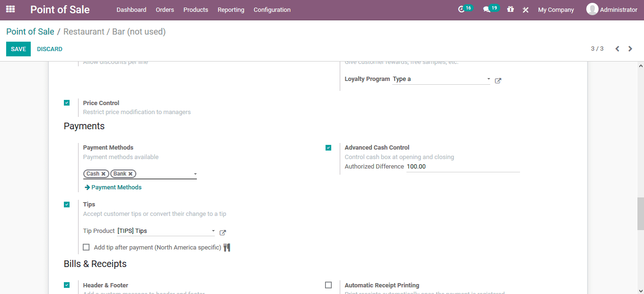This screenshot has width=644, height=294.
Task: Open the Tip Product dropdown
Action: click(x=213, y=231)
